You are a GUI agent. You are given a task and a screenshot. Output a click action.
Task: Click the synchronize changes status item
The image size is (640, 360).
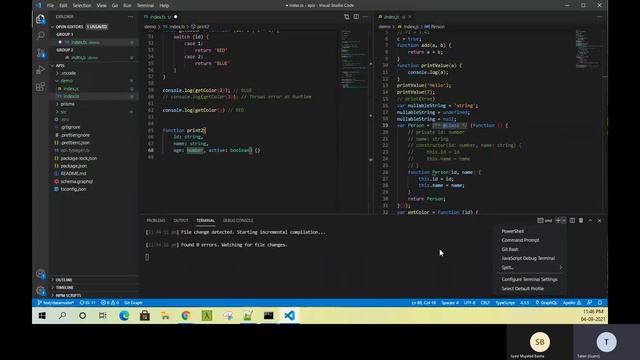[87, 303]
